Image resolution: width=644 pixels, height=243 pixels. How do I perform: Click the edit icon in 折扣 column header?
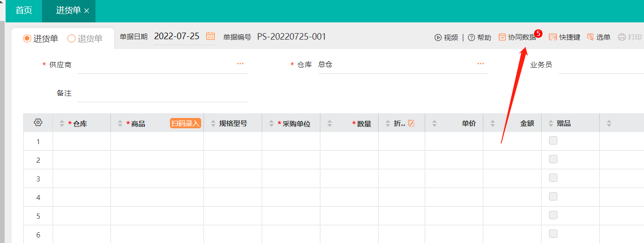click(x=411, y=124)
